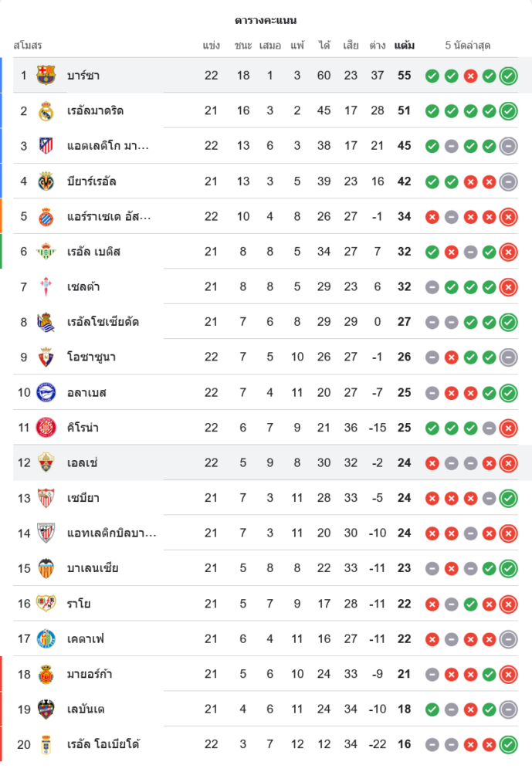Click the สโมสร club column header

[x=28, y=46]
